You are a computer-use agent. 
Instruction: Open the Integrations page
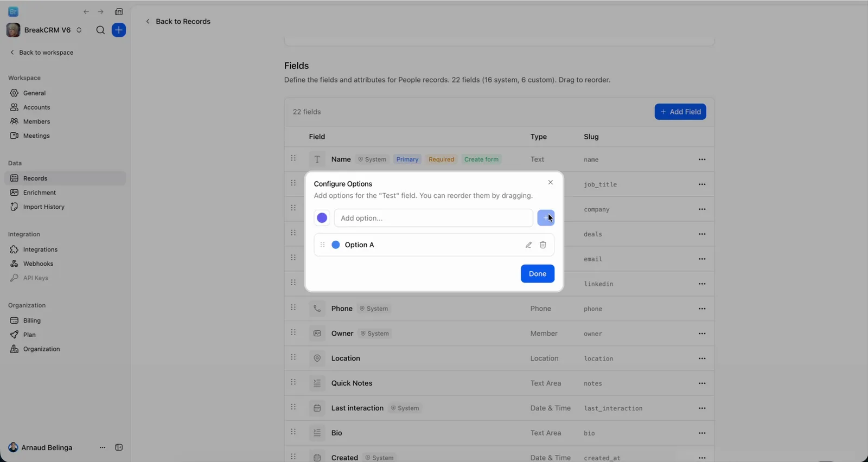point(65,249)
